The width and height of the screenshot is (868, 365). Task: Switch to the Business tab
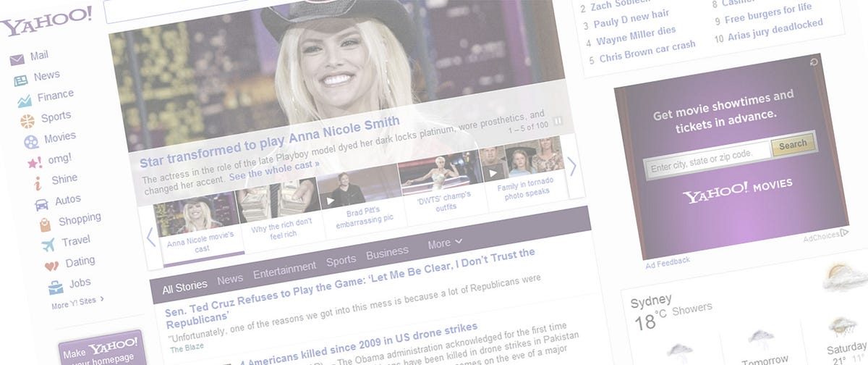pyautogui.click(x=387, y=253)
